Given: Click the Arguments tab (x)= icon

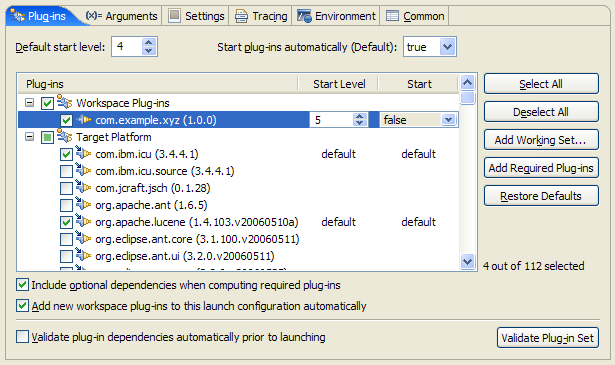Looking at the screenshot, I should click(94, 16).
